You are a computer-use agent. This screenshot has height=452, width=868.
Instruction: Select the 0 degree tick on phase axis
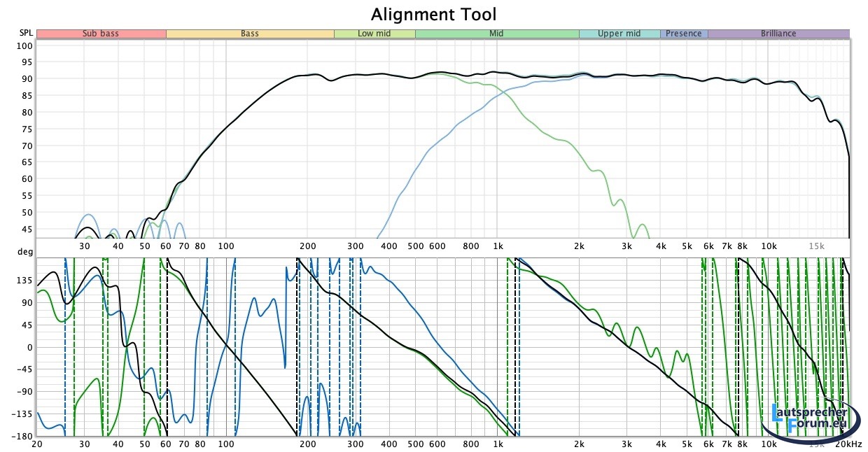point(29,348)
